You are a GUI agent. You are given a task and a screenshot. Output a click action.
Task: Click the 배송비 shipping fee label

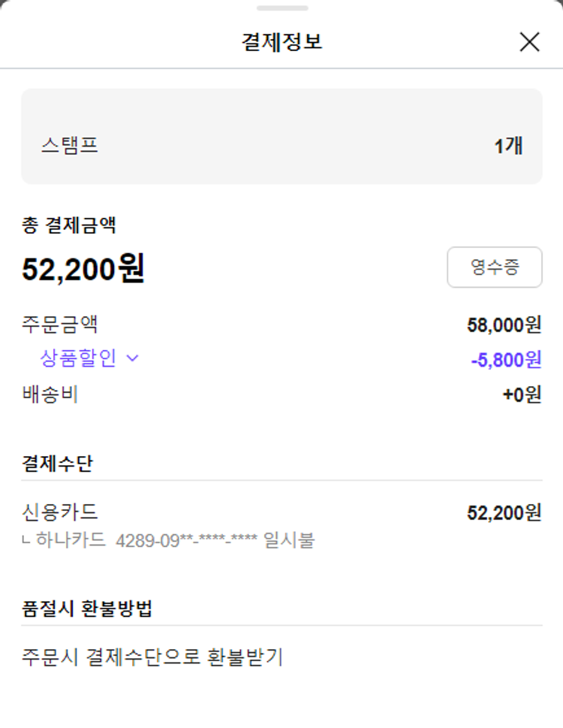click(x=50, y=394)
